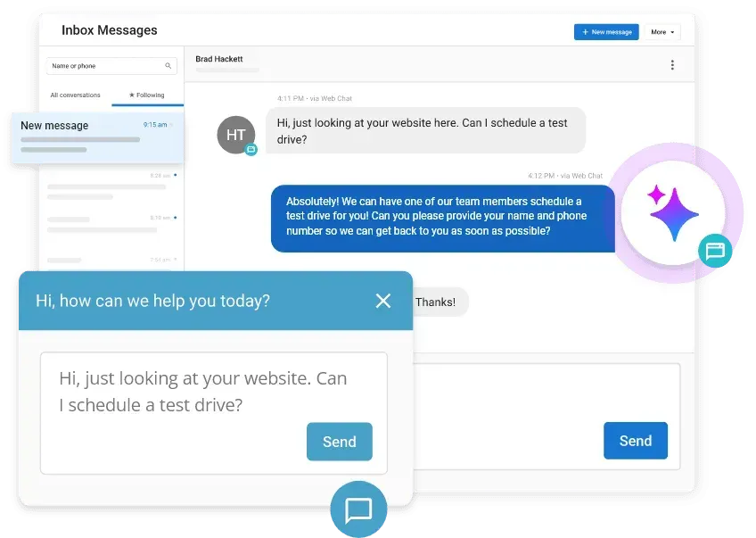The width and height of the screenshot is (756, 538).
Task: Click the 4:11 PM via Web Chat timestamp
Action: (x=315, y=98)
